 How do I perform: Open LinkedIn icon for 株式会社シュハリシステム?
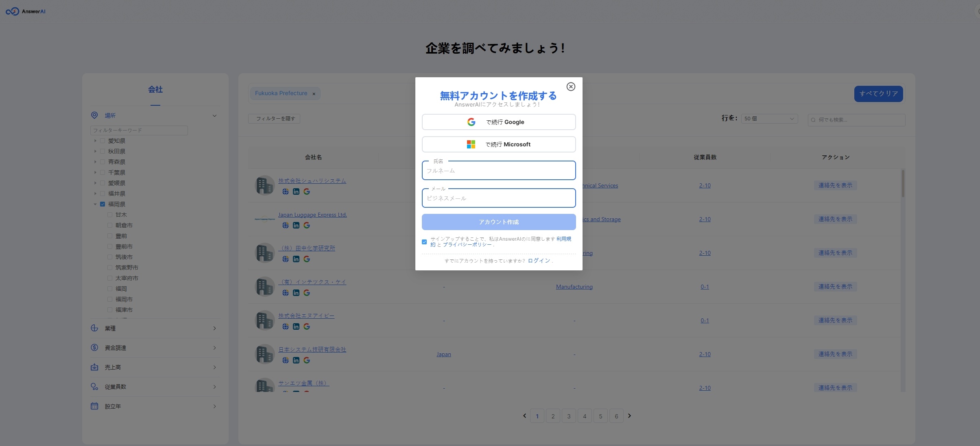[296, 191]
